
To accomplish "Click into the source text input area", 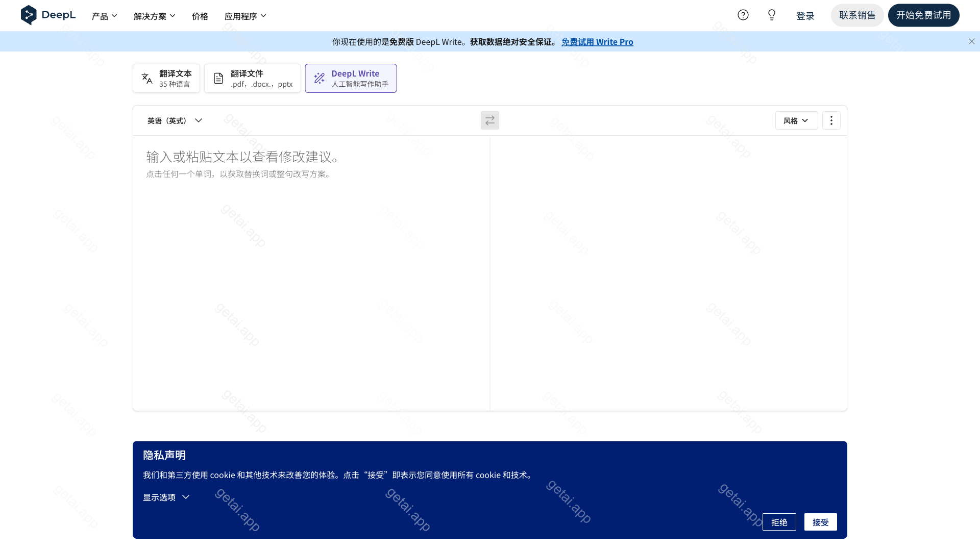I will [x=311, y=273].
